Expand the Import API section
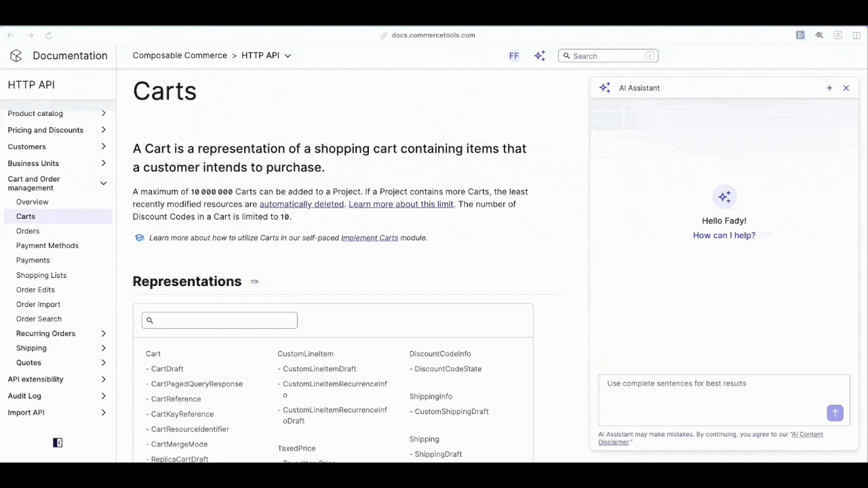 (103, 413)
